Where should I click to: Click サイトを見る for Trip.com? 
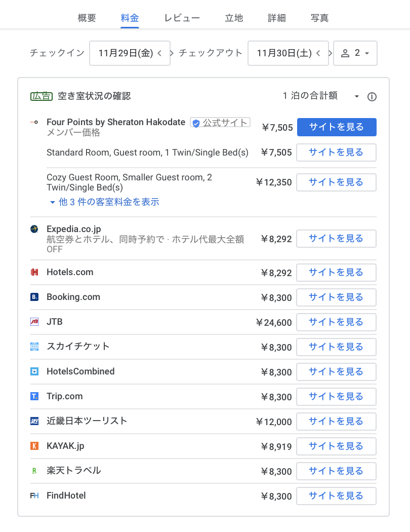point(336,397)
